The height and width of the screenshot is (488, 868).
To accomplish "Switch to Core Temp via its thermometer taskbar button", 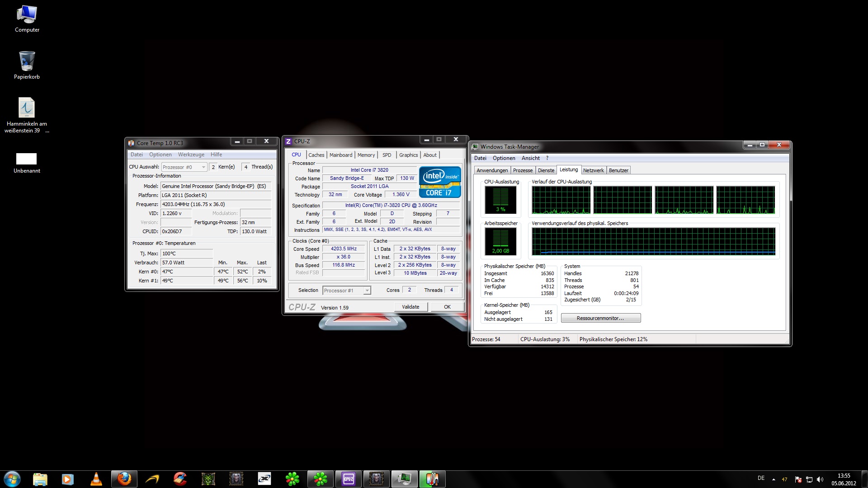I will (x=433, y=479).
